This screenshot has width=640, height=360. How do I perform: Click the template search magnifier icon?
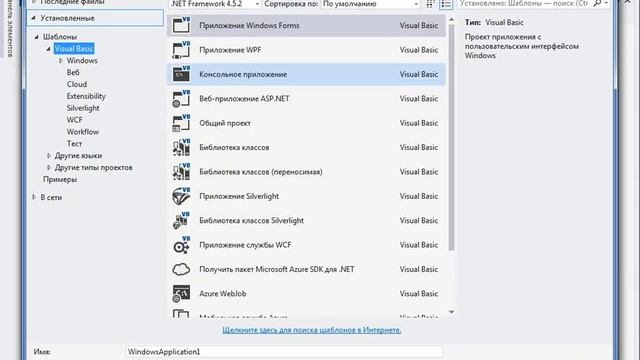[597, 4]
